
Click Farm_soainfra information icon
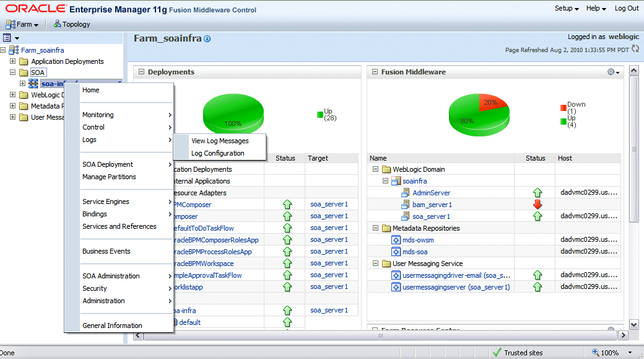207,38
